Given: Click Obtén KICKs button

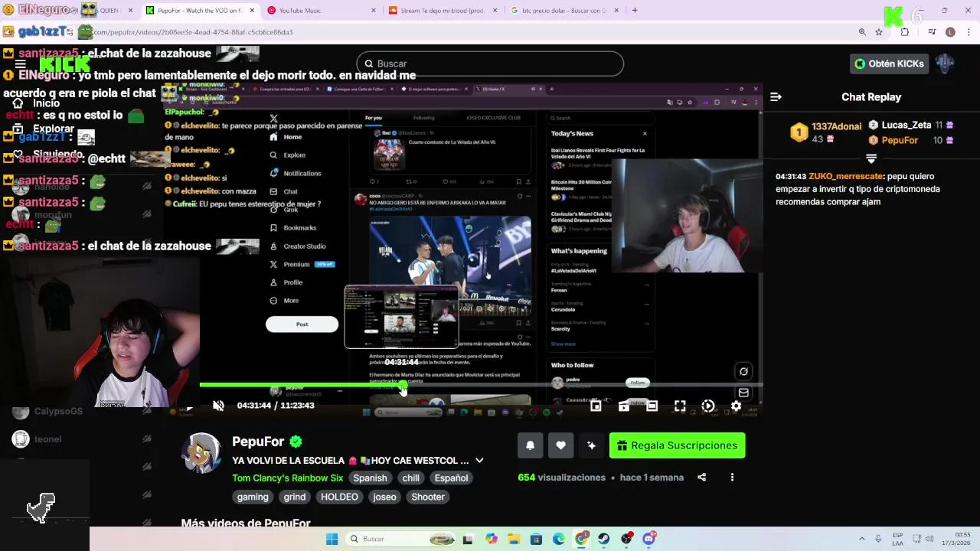Looking at the screenshot, I should point(890,64).
